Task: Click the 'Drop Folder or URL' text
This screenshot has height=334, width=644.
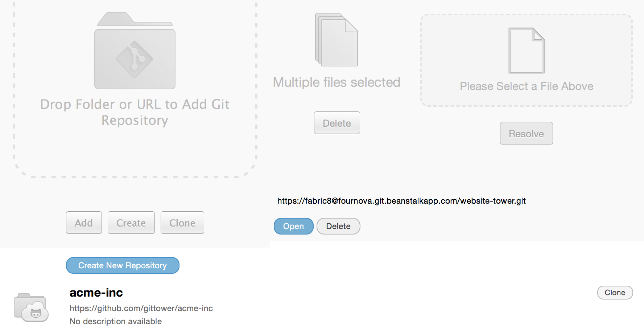Action: (x=135, y=112)
